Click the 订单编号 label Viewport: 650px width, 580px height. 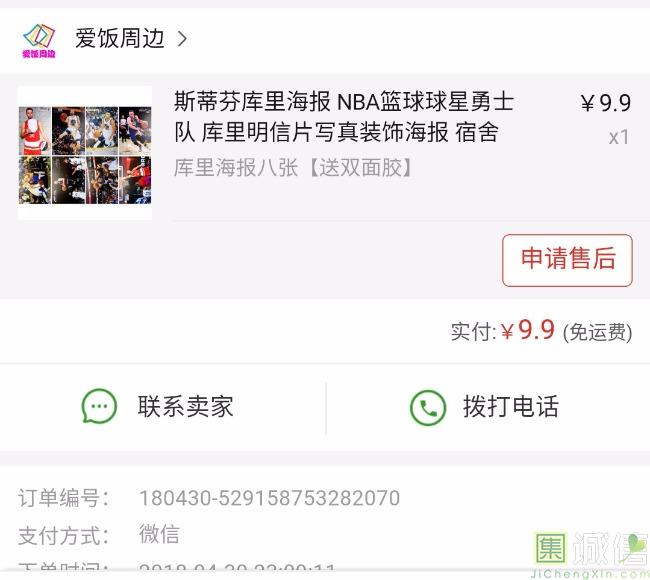coord(63,497)
